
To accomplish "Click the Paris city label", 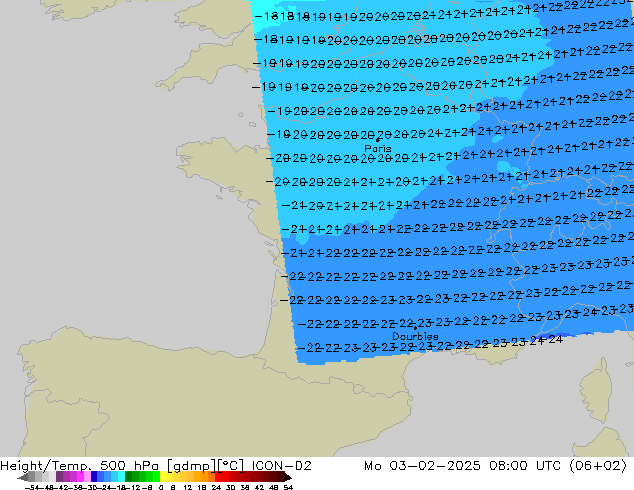I will click(x=378, y=149).
